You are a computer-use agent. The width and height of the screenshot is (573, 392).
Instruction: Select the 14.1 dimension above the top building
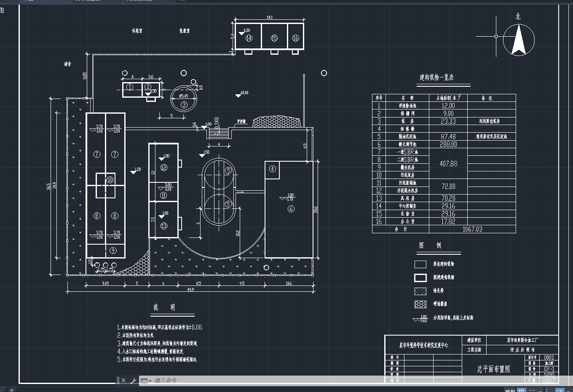pos(270,17)
